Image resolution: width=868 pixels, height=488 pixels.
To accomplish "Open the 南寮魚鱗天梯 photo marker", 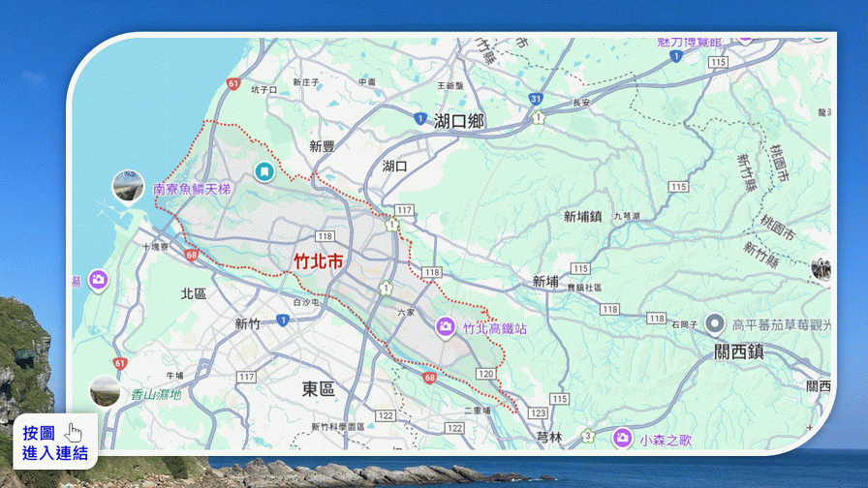I will (129, 186).
